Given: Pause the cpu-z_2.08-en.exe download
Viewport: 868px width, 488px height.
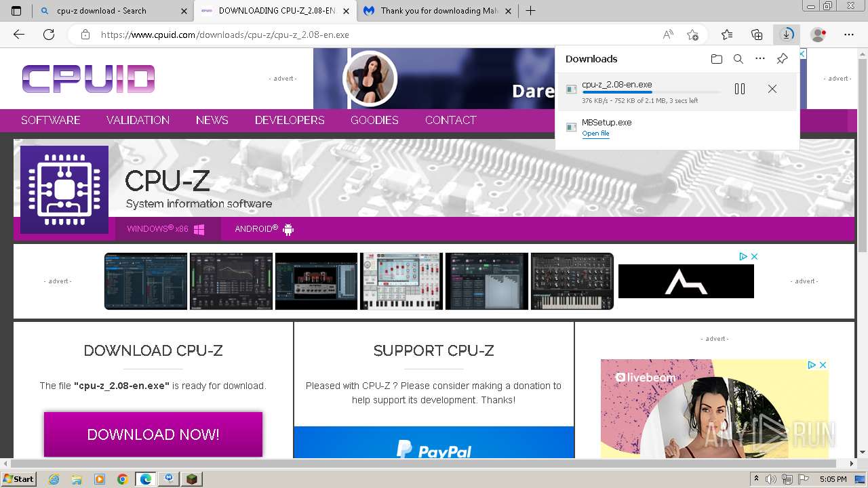Looking at the screenshot, I should (740, 89).
